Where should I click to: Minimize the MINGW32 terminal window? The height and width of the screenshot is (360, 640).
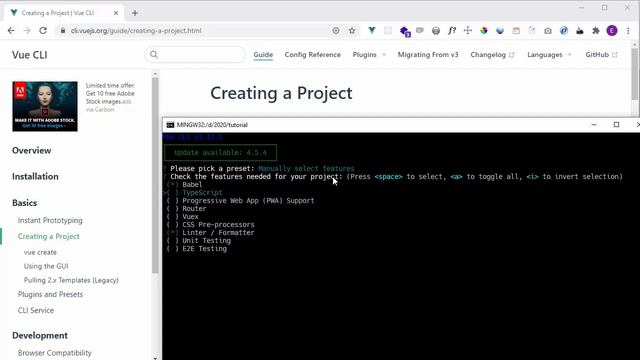click(594, 125)
